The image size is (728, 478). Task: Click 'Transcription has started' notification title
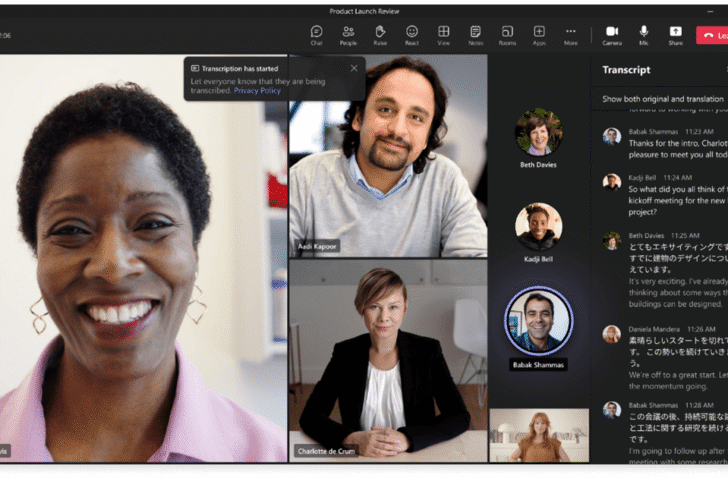click(240, 69)
